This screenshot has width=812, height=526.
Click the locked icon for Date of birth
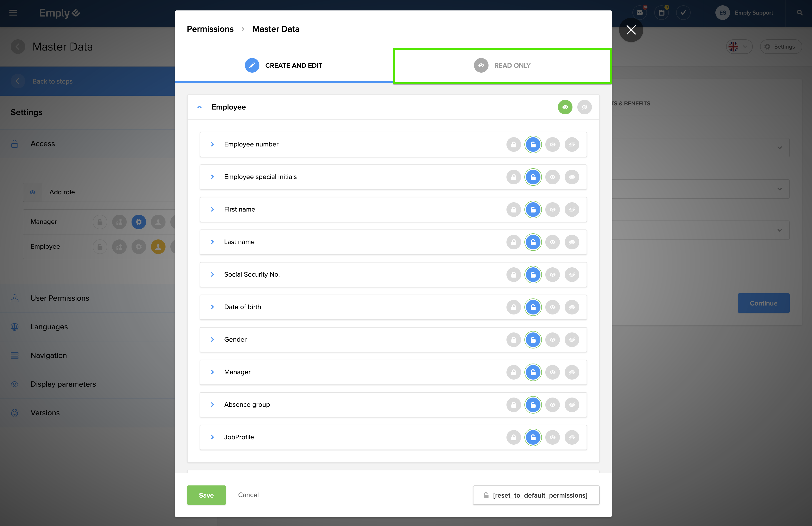pos(514,307)
